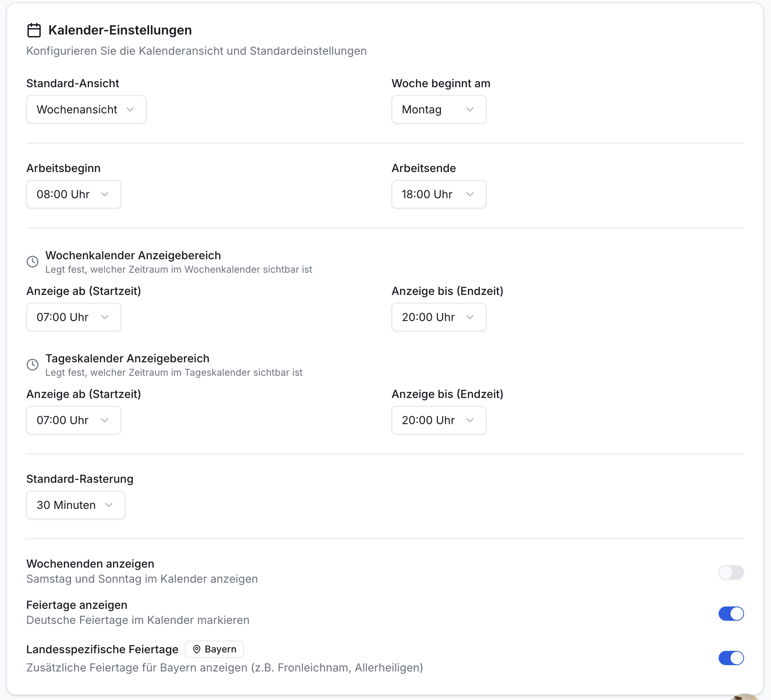Click the Wochenenden anzeigen label
The image size is (771, 700).
click(90, 564)
